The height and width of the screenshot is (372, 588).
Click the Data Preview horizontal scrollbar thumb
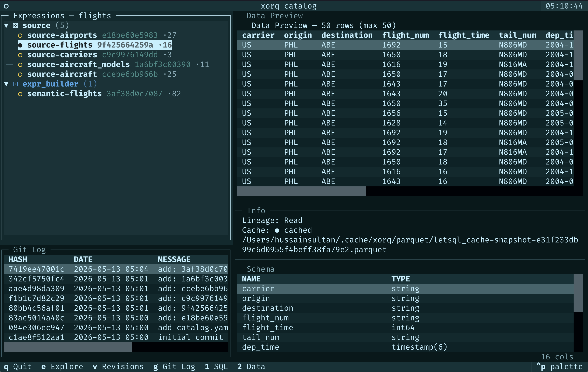(x=302, y=191)
